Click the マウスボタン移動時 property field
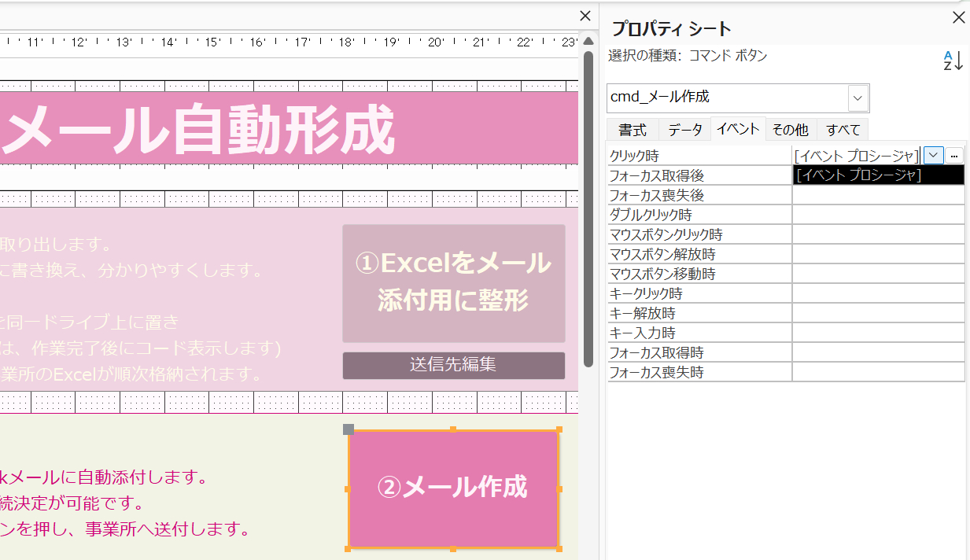This screenshot has height=560, width=970. [878, 274]
